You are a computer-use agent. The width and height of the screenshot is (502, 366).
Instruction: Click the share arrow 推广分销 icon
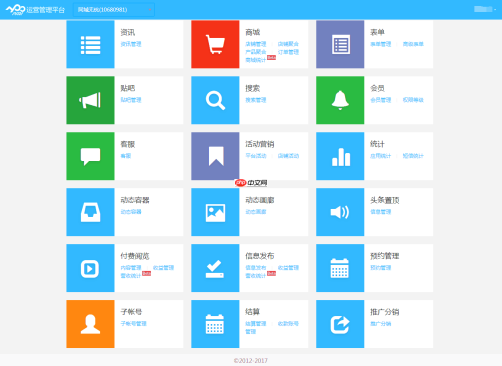coord(340,324)
